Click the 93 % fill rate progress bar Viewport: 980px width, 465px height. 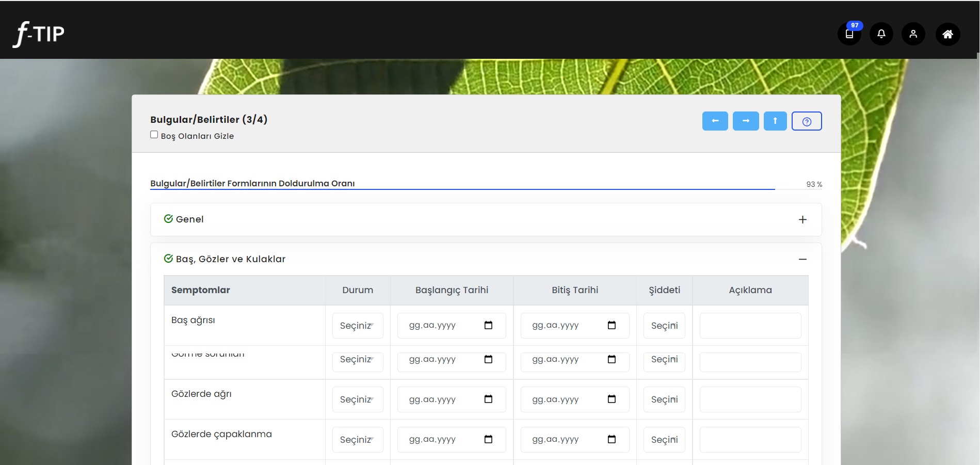[486, 189]
